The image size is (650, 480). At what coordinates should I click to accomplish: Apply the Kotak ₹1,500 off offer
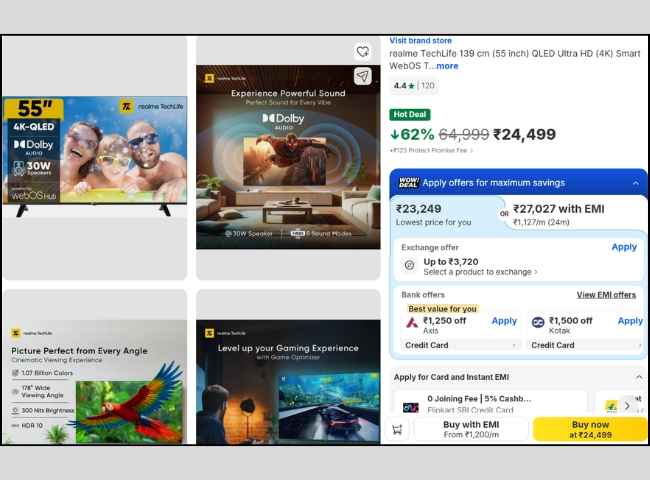[x=630, y=321]
